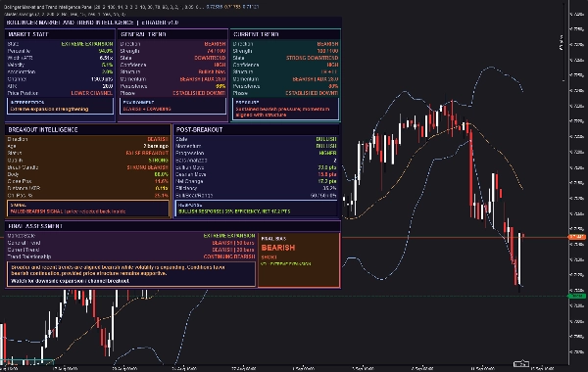
Task: Click the green price label on the price axis
Action: pyautogui.click(x=577, y=296)
